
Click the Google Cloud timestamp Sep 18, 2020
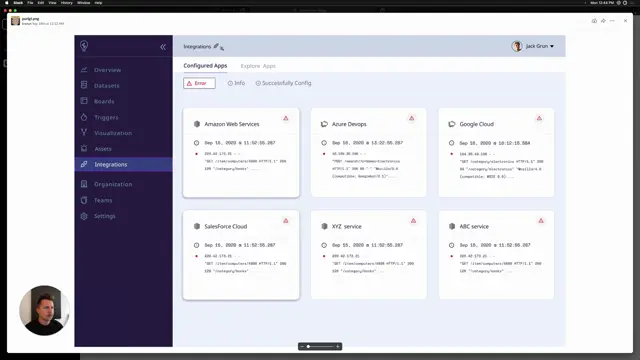(495, 143)
